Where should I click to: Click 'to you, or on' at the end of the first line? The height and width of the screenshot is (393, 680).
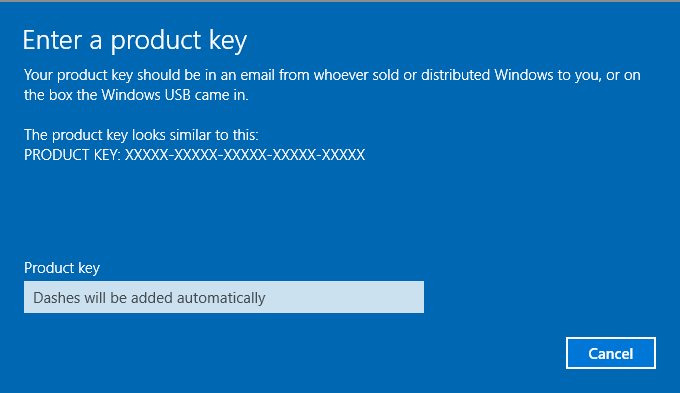coord(599,75)
